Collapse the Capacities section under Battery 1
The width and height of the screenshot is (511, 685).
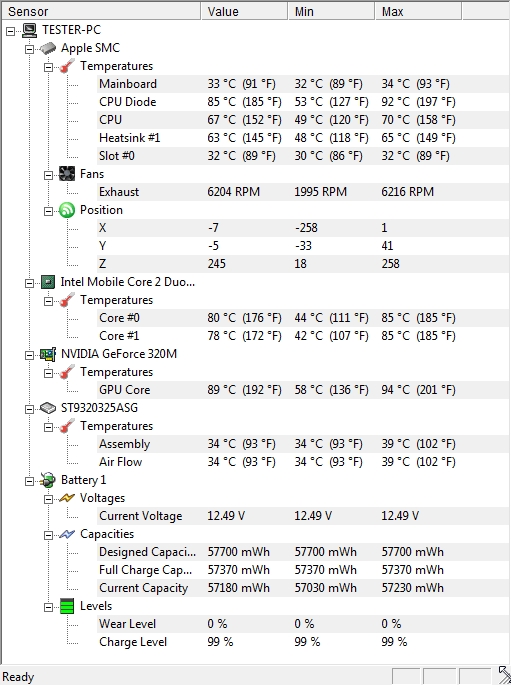click(48, 535)
